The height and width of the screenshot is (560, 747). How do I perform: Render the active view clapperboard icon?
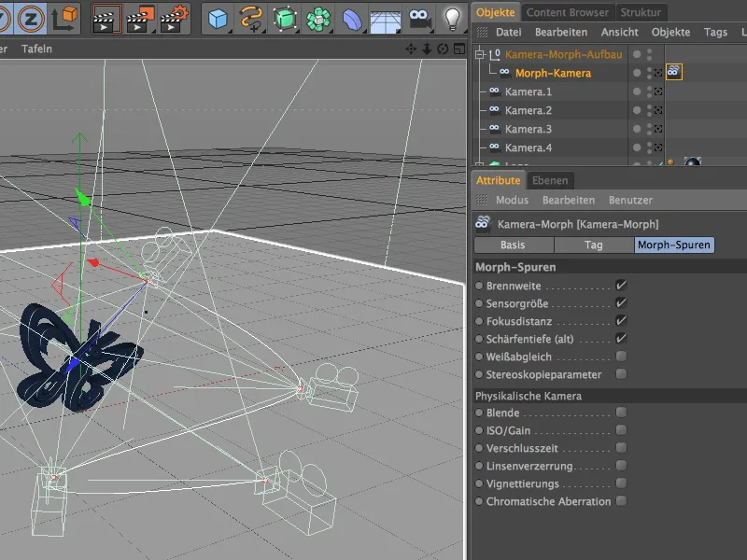[106, 19]
